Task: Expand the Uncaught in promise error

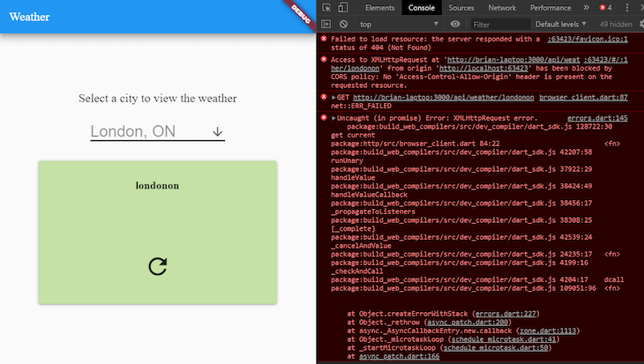Action: click(334, 118)
